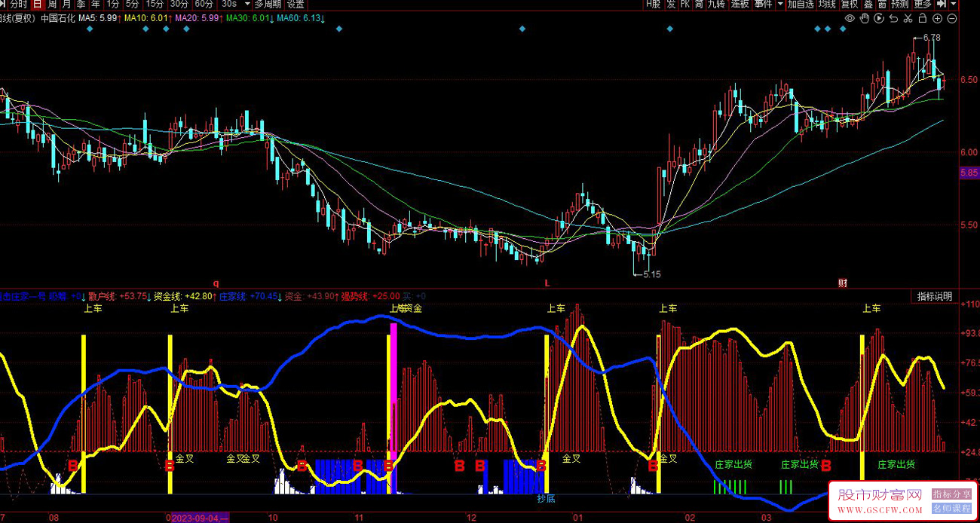The image size is (980, 523).
Task: Open the 设置 settings button
Action: click(x=296, y=4)
